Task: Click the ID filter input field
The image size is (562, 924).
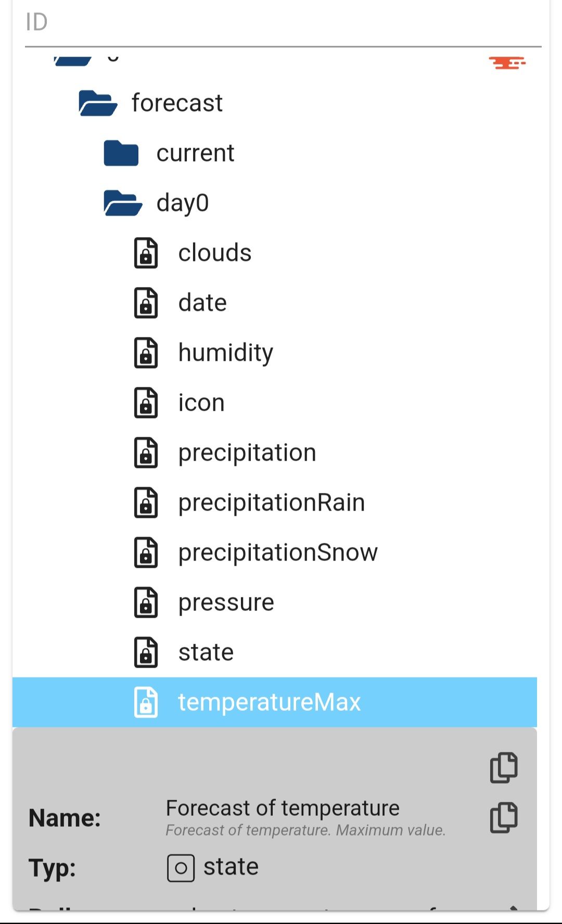Action: click(281, 23)
